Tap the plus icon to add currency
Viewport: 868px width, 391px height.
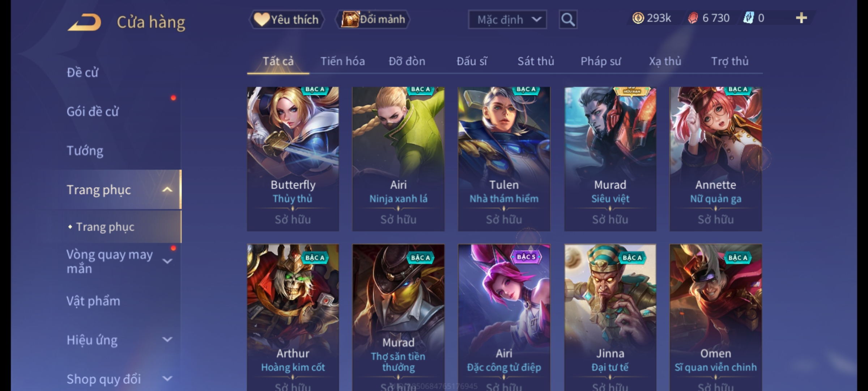coord(801,18)
